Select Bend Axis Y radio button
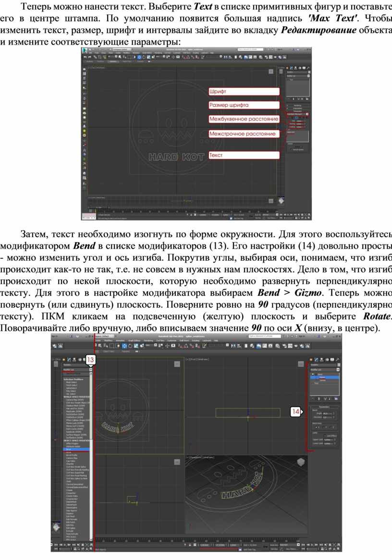This screenshot has width=392, height=560. [x=324, y=427]
